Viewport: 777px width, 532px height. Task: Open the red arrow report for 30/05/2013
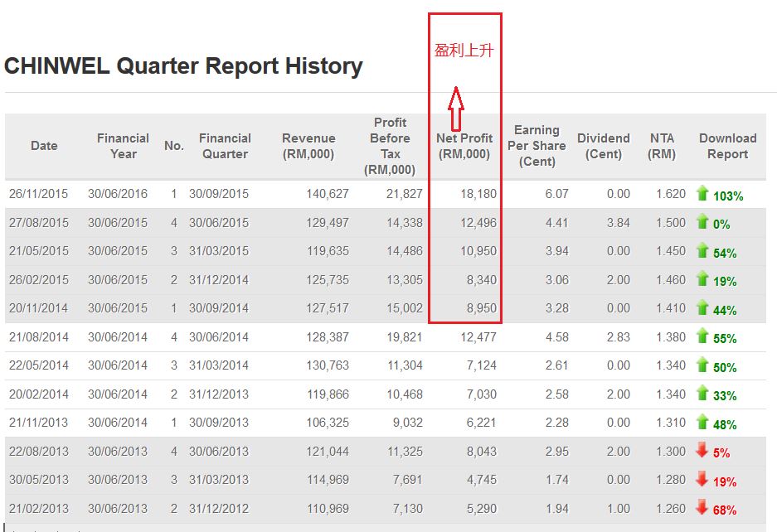[702, 479]
